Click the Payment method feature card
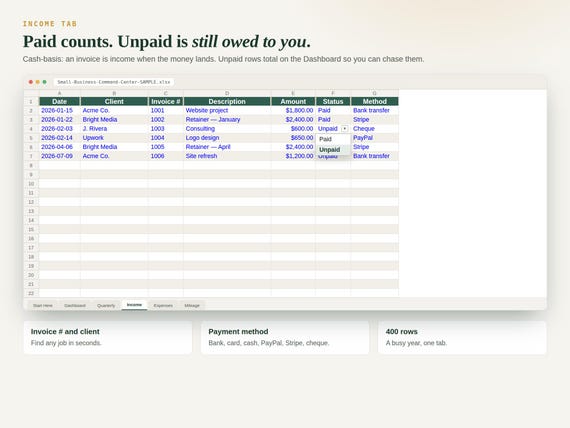This screenshot has width=570, height=428. coord(285,337)
